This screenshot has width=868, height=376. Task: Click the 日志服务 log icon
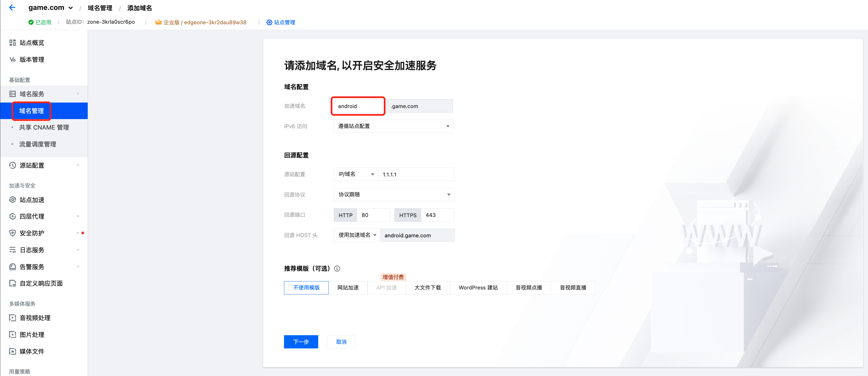click(x=12, y=250)
